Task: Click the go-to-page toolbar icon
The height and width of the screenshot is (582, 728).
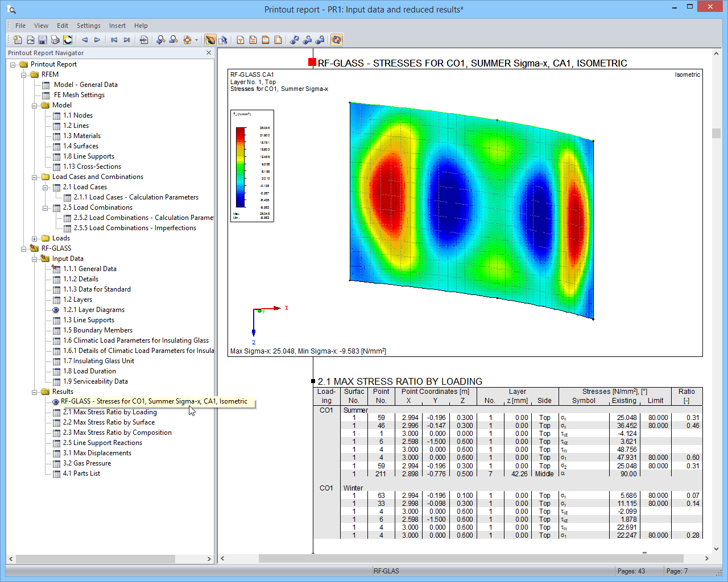Action: (x=144, y=40)
